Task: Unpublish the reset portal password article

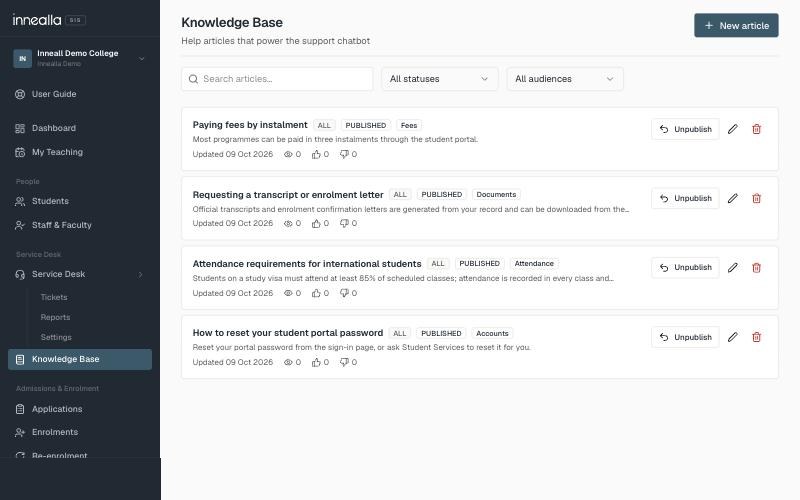Action: point(685,337)
